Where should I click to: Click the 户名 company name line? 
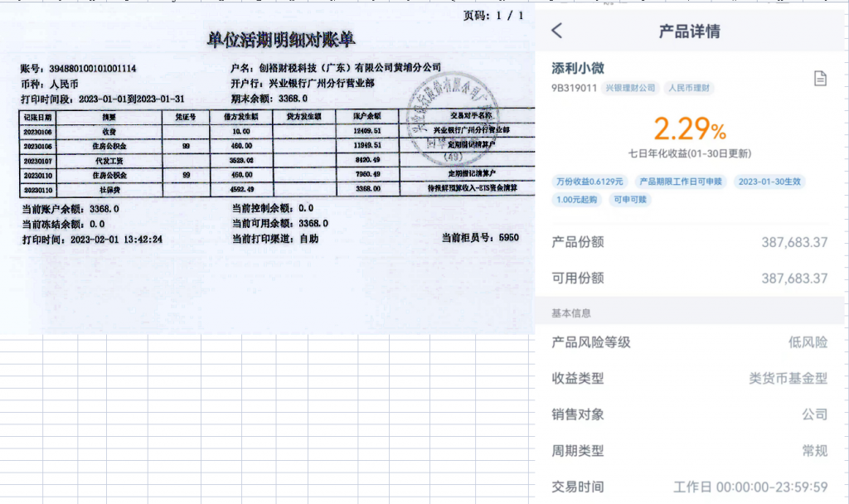(337, 68)
